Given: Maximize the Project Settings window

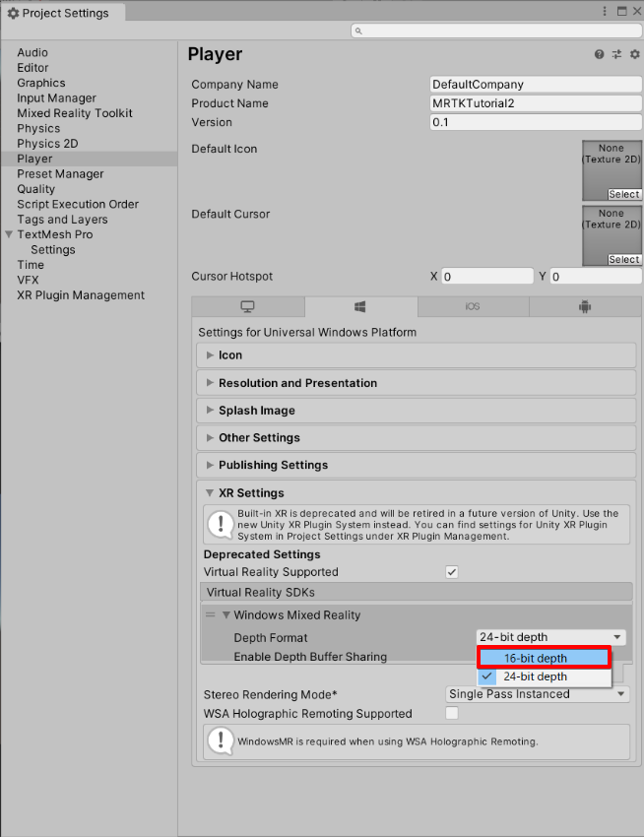Looking at the screenshot, I should (x=621, y=11).
